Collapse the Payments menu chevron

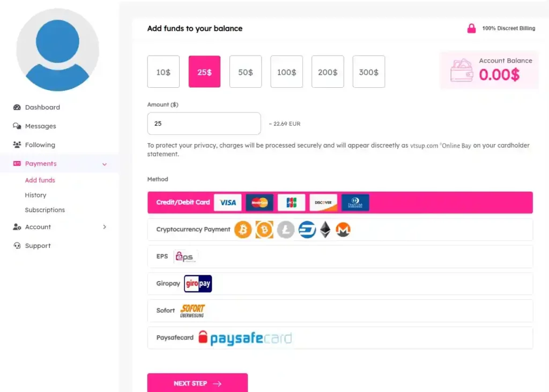(105, 164)
